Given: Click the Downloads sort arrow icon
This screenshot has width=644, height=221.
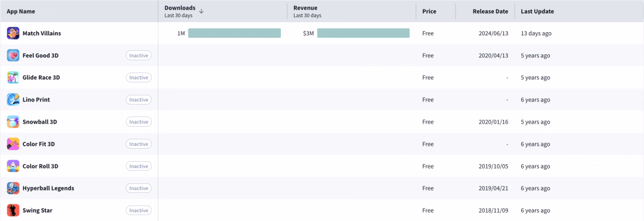Looking at the screenshot, I should click(x=202, y=11).
